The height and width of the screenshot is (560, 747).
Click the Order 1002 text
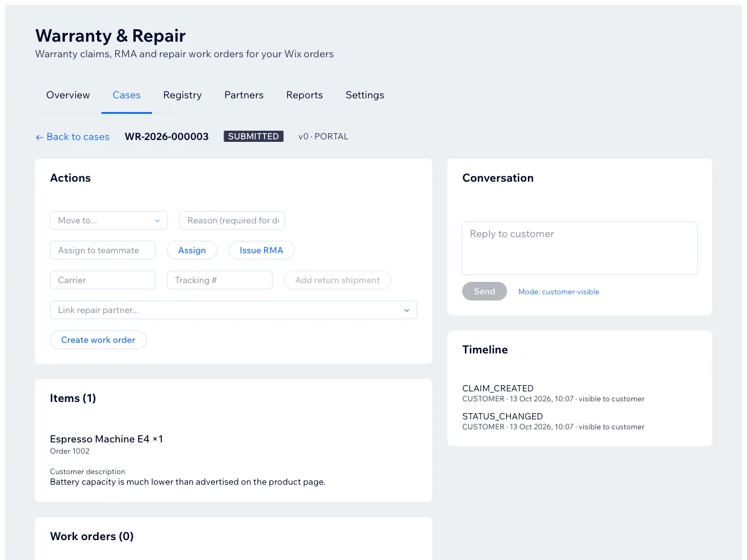[x=70, y=451]
